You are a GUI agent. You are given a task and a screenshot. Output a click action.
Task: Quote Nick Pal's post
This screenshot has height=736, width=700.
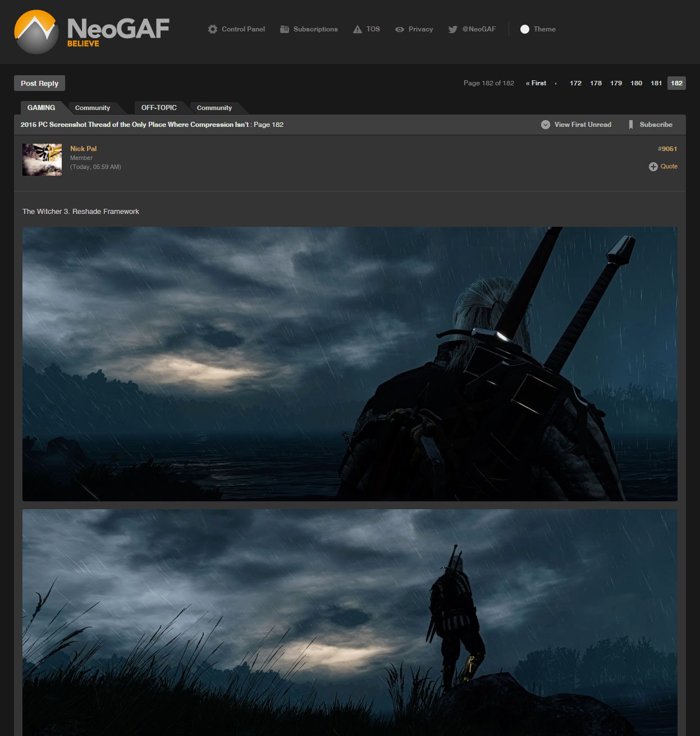click(x=669, y=167)
